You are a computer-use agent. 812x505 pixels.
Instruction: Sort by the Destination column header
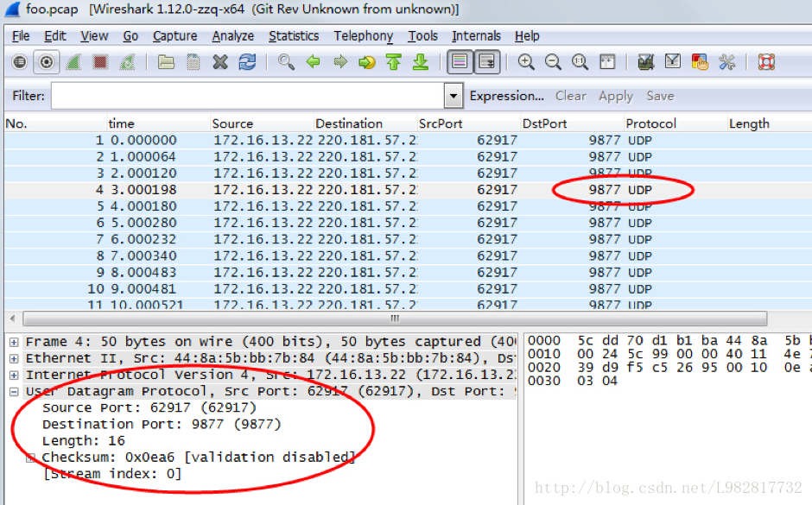365,123
